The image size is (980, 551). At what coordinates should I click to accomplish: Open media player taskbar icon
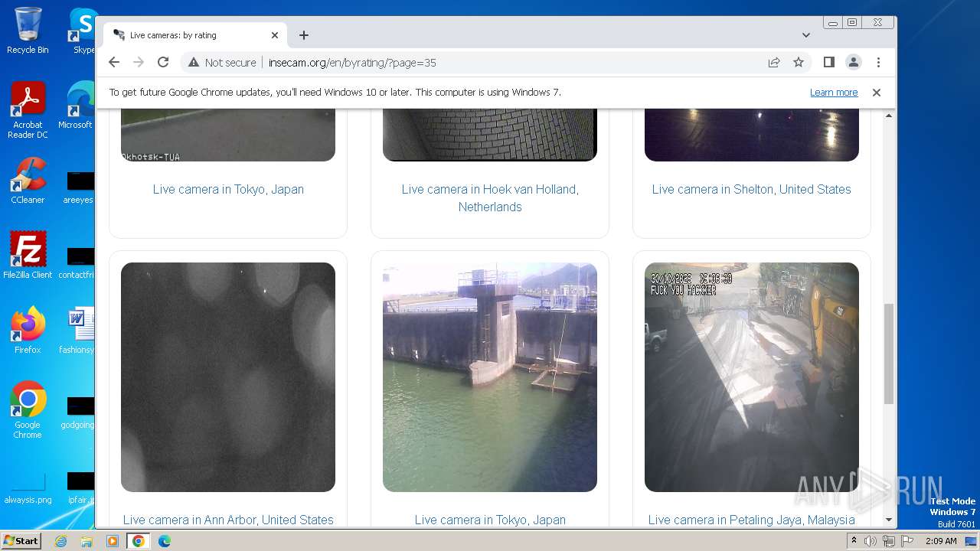pyautogui.click(x=113, y=541)
